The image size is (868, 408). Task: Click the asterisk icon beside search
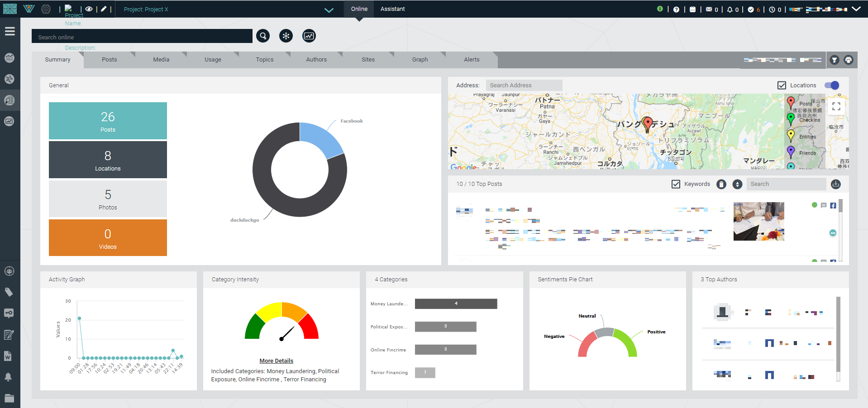tap(286, 36)
